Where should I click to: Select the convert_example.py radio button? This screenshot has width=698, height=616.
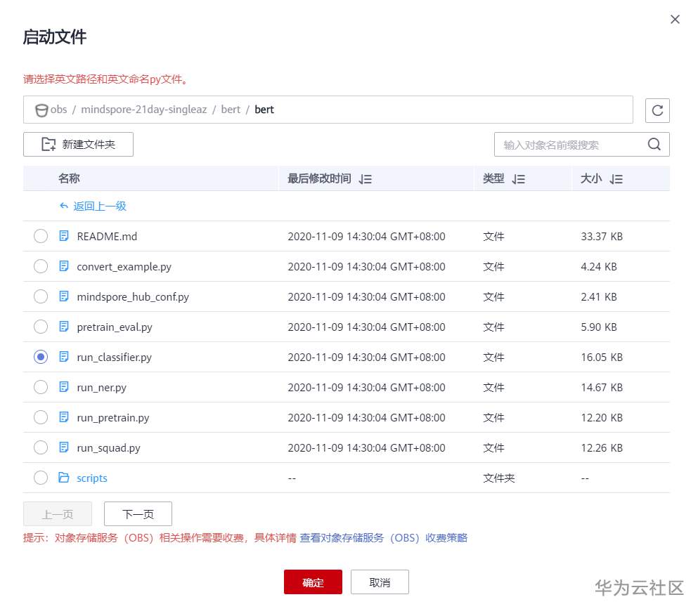41,266
